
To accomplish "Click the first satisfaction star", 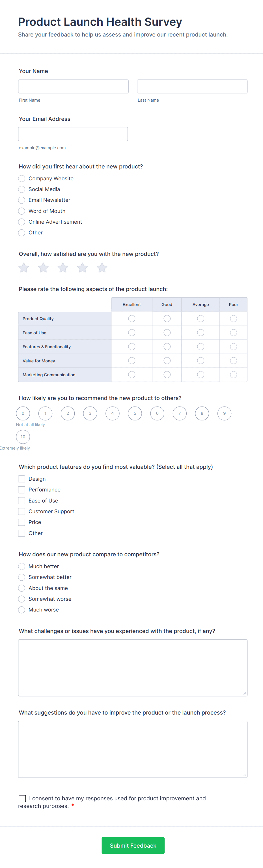I will click(23, 268).
